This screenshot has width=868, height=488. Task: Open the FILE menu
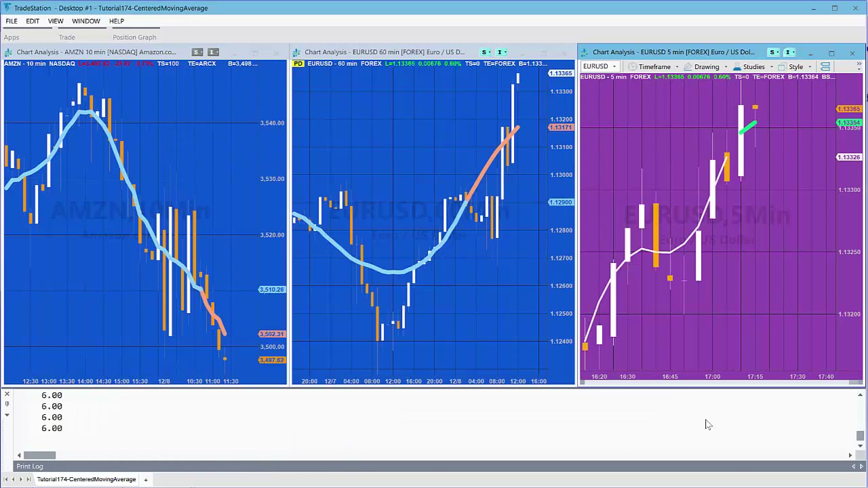[12, 21]
